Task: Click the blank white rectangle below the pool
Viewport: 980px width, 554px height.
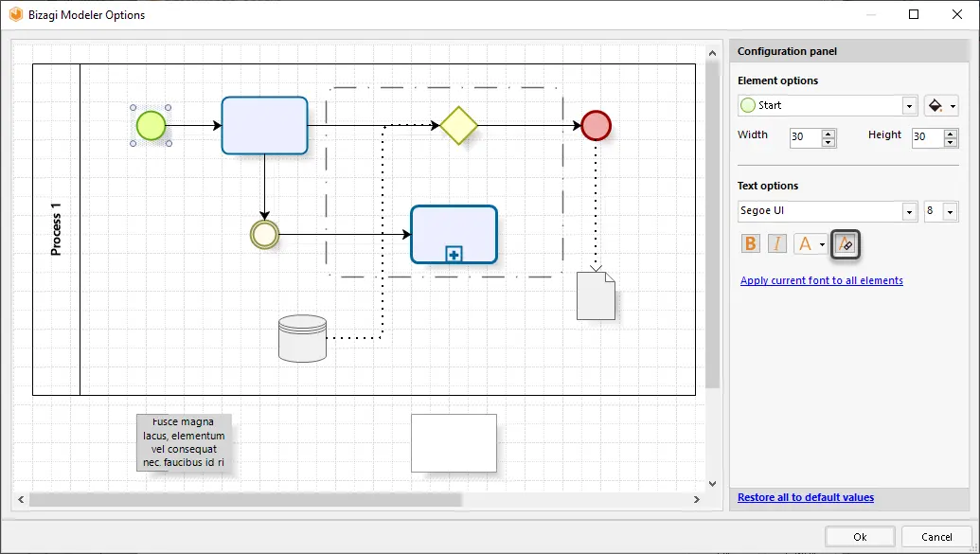Action: (454, 443)
